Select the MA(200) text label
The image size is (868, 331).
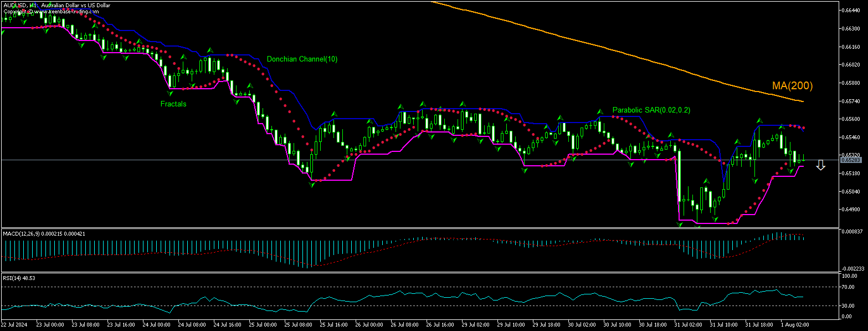coord(792,86)
